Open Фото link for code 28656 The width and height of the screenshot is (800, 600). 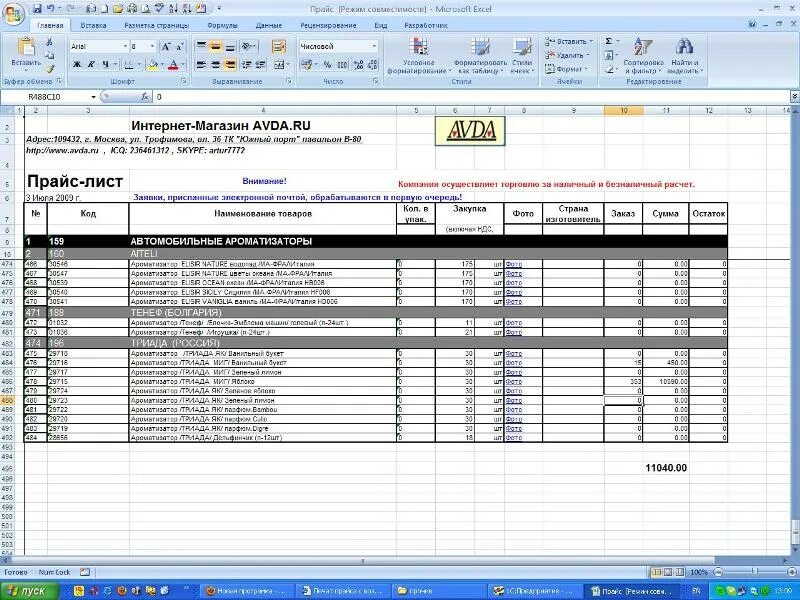[x=514, y=438]
